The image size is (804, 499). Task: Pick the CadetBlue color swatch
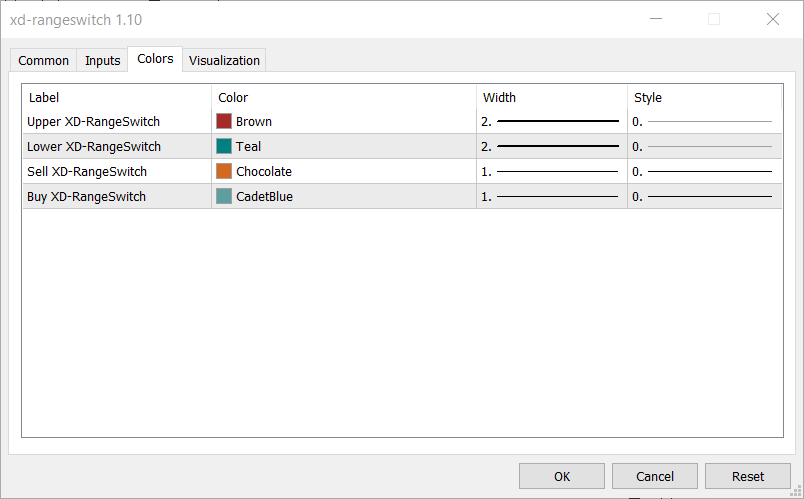tap(224, 196)
